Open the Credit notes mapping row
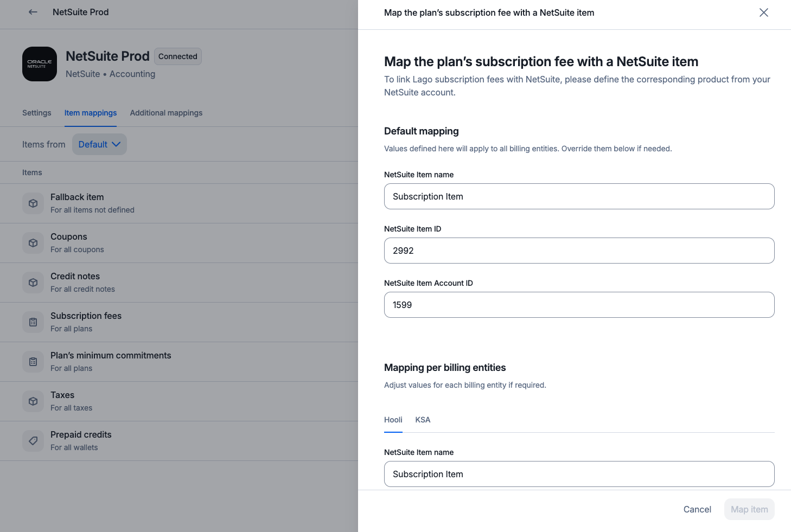 [x=179, y=283]
